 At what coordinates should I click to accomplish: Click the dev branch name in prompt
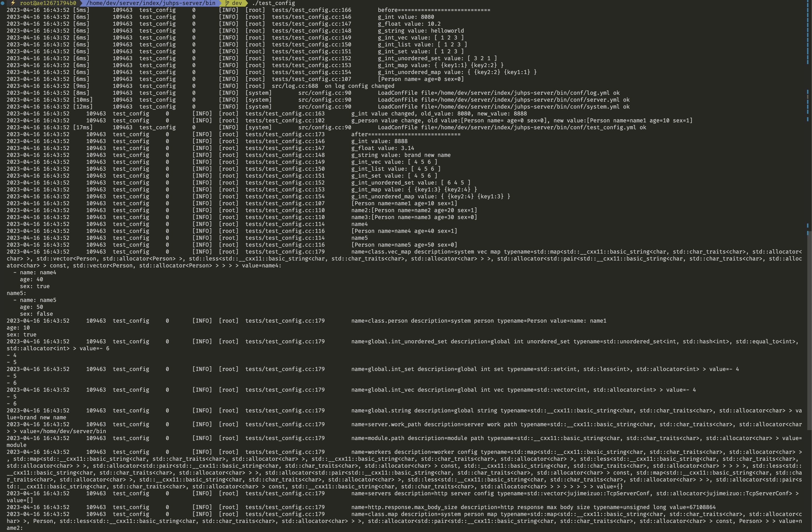pyautogui.click(x=237, y=3)
